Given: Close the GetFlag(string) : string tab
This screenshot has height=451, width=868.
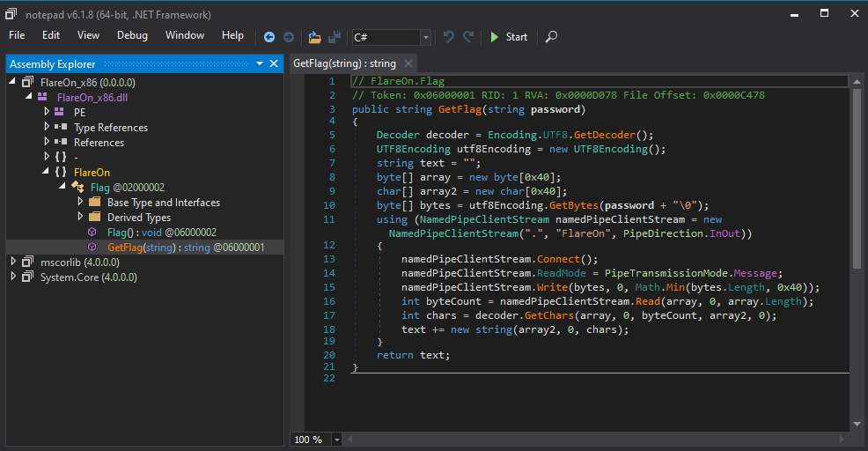Looking at the screenshot, I should [x=408, y=63].
